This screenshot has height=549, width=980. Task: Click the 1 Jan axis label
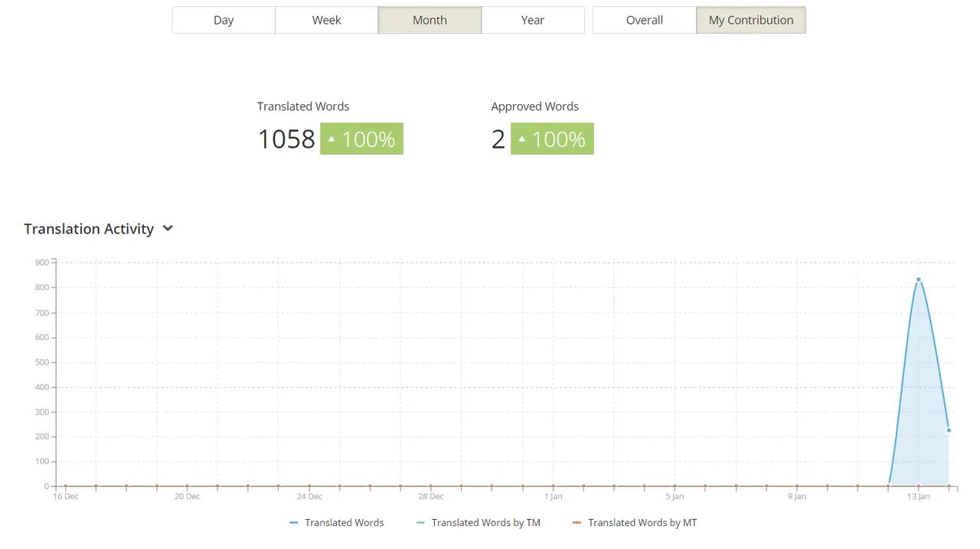click(x=553, y=496)
